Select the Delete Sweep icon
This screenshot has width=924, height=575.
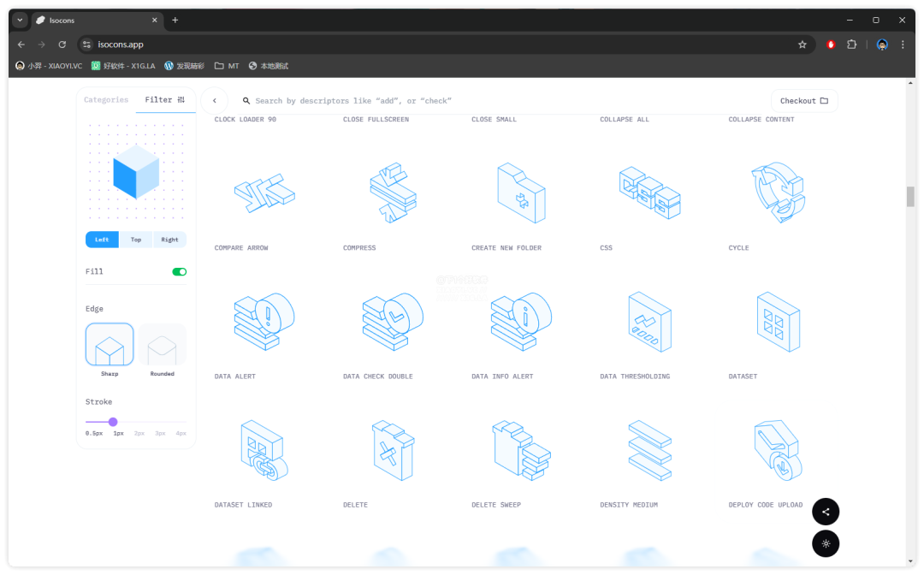521,450
